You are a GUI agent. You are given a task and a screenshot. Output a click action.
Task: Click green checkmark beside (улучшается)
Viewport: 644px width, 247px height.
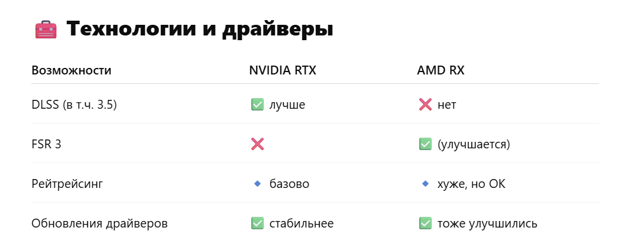click(x=425, y=144)
